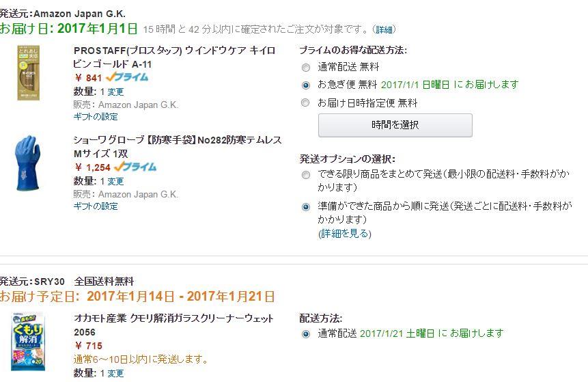
Task: Click 変更 for the Showa glove quantity
Action: tap(115, 182)
